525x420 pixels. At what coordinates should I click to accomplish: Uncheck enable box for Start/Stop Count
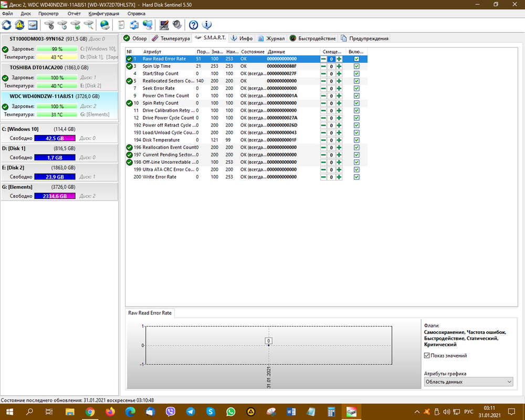(356, 73)
